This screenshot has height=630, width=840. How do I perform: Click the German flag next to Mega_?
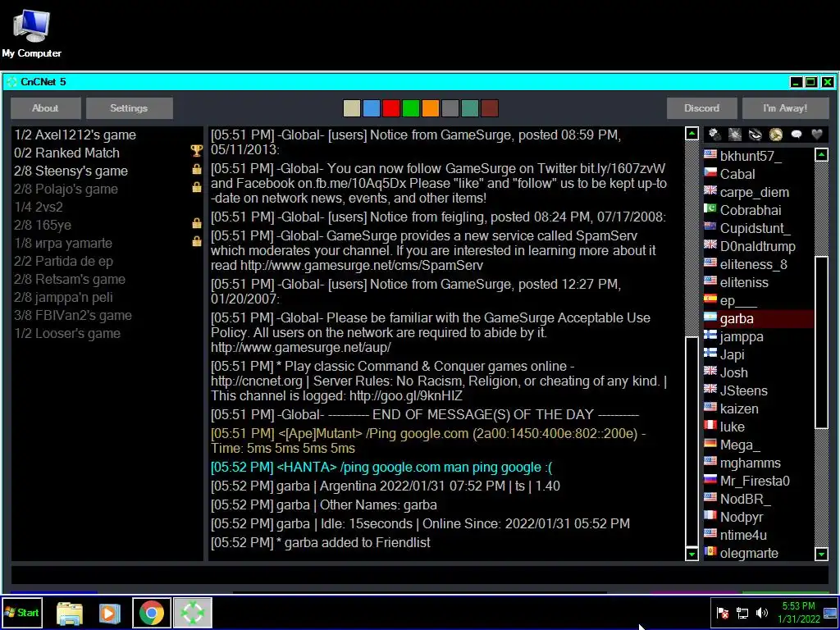tap(710, 444)
